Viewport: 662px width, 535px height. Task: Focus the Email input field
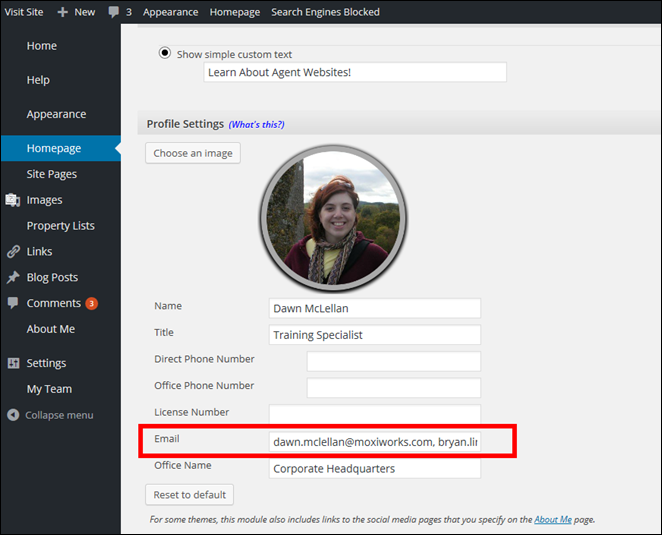(x=375, y=441)
